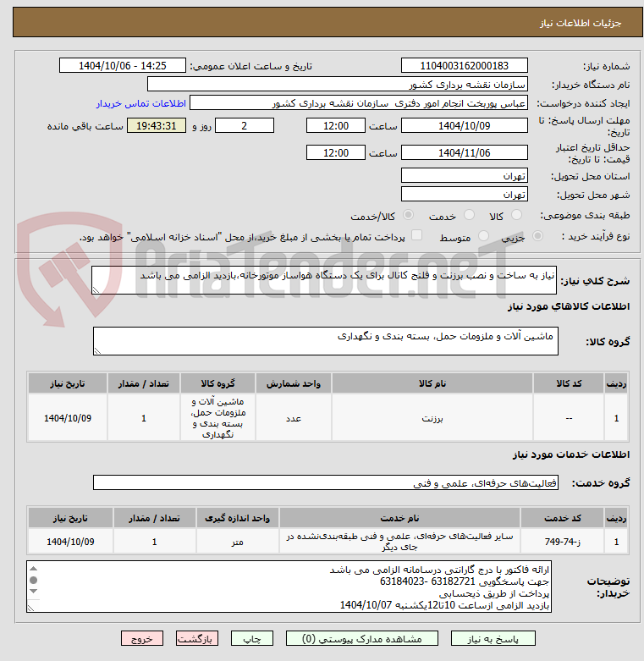This screenshot has height=661, width=644.
Task: Click the announcement date field 1404/10/06 - 14:25
Action: 122,66
